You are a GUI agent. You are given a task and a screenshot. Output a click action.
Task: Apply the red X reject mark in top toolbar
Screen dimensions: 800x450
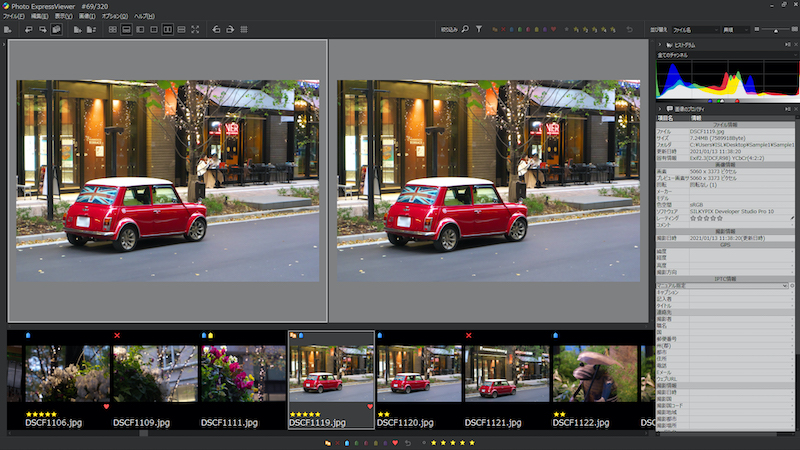503,30
